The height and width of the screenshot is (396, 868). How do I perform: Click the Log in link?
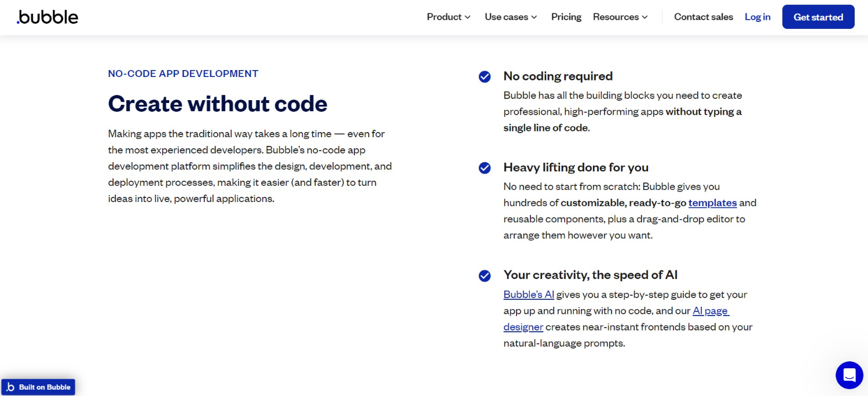757,17
